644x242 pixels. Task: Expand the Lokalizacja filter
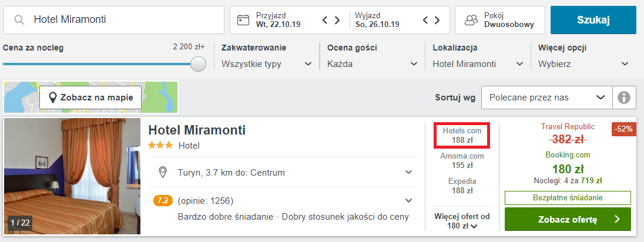478,64
